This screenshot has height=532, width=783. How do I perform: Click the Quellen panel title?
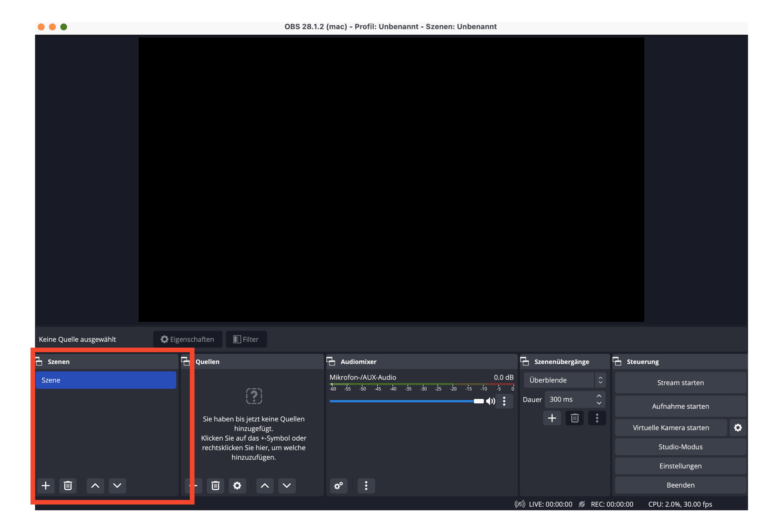point(207,362)
